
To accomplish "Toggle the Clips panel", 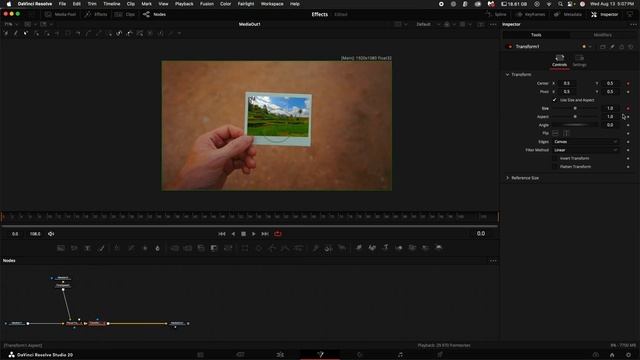I will point(125,14).
